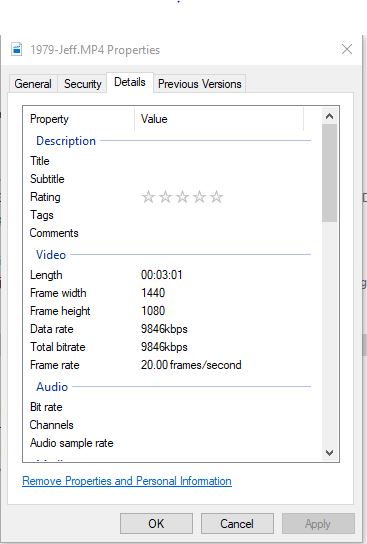The width and height of the screenshot is (367, 544).
Task: Click the Data rate value 9846kbps
Action: point(164,329)
